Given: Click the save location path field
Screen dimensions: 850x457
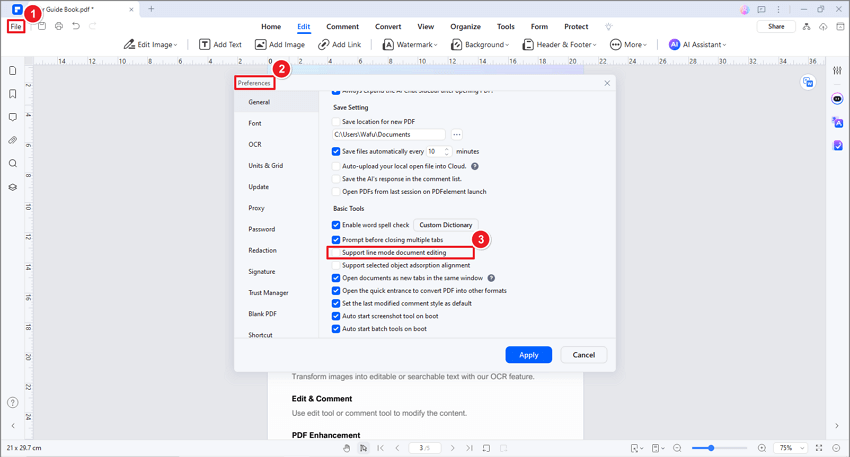Looking at the screenshot, I should (389, 134).
